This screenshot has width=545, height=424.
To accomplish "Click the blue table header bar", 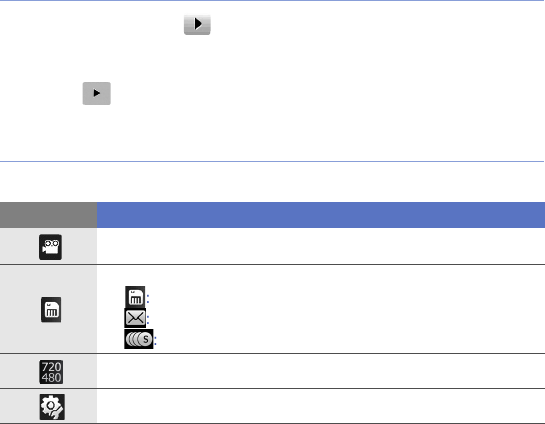I will (321, 215).
